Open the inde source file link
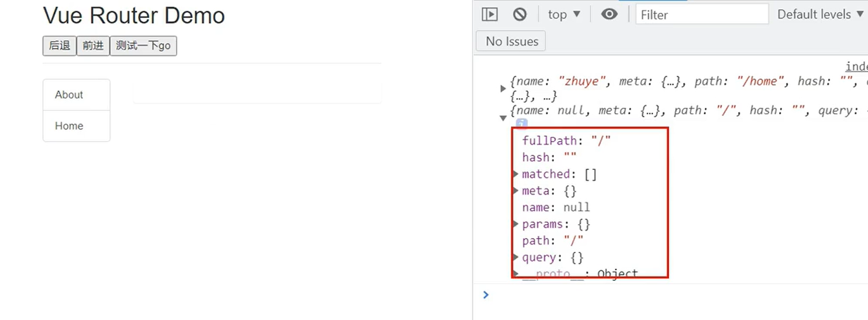Screen dimensions: 868x320 (856, 66)
